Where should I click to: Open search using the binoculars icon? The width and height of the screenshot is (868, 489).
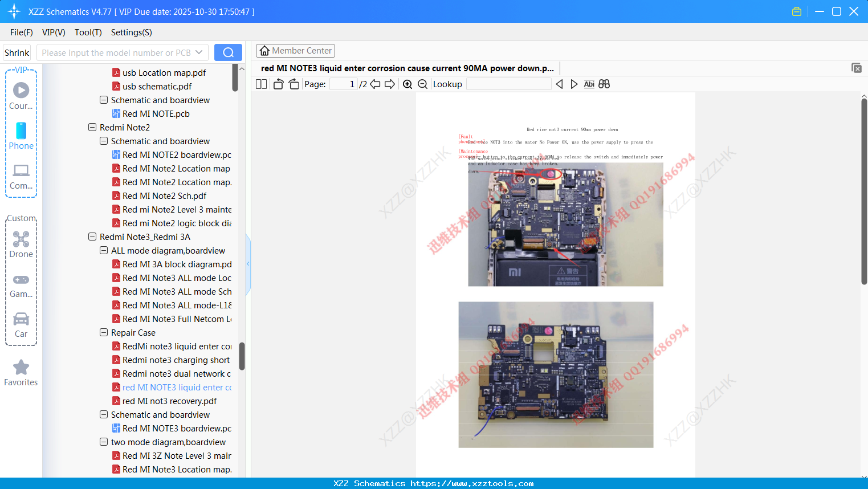tap(604, 84)
